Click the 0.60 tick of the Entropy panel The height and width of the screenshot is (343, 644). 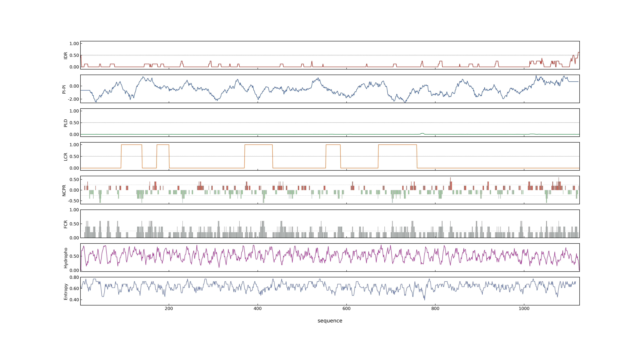[x=74, y=289]
